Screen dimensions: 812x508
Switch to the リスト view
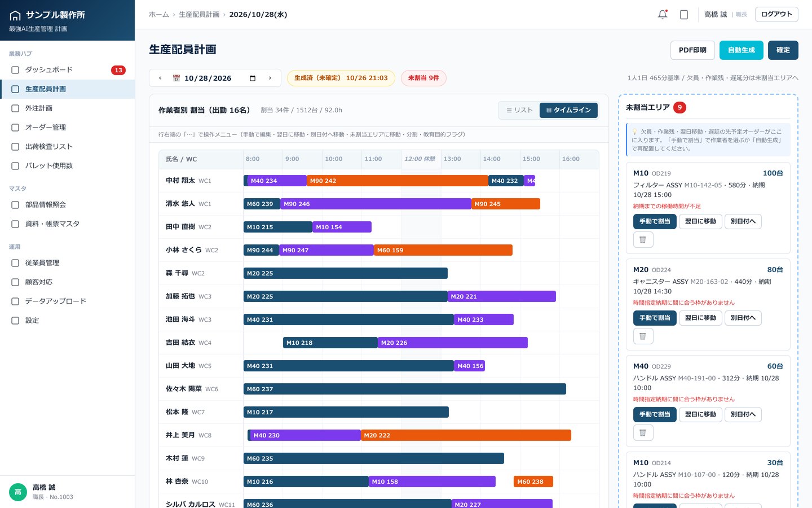pyautogui.click(x=519, y=110)
